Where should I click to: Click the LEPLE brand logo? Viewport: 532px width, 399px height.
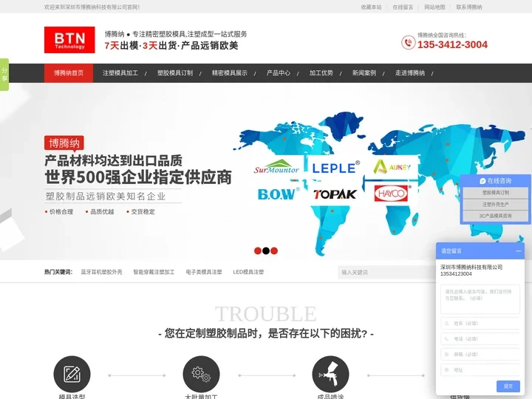(x=335, y=167)
